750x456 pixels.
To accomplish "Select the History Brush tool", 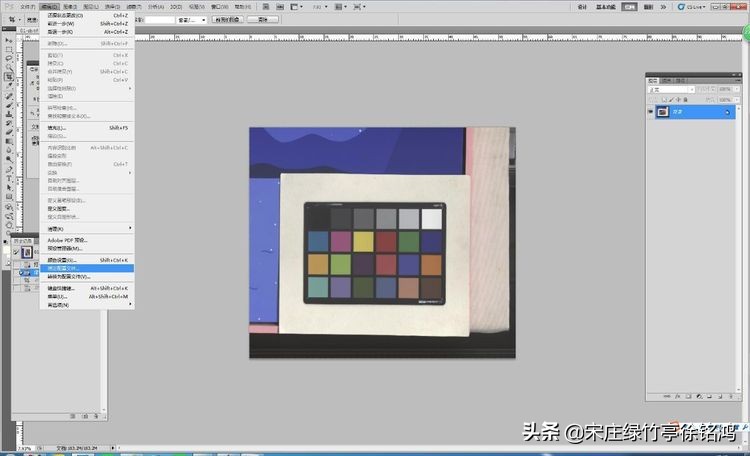I will click(9, 123).
